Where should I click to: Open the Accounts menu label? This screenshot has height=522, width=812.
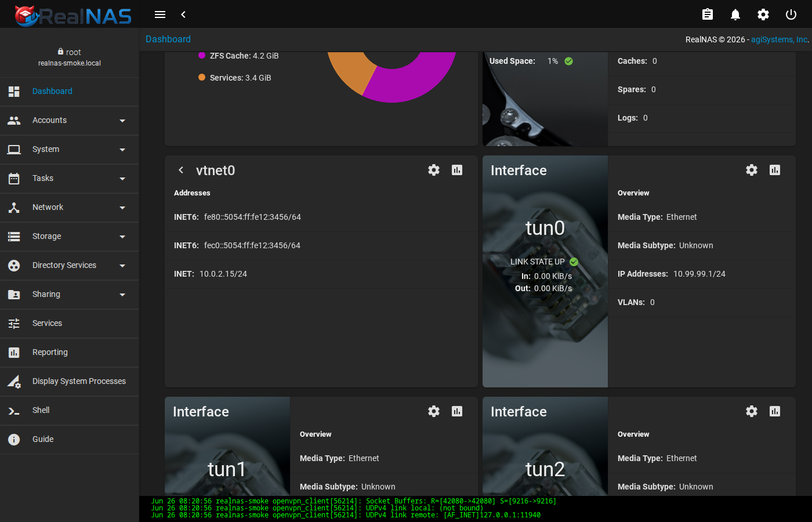point(49,120)
